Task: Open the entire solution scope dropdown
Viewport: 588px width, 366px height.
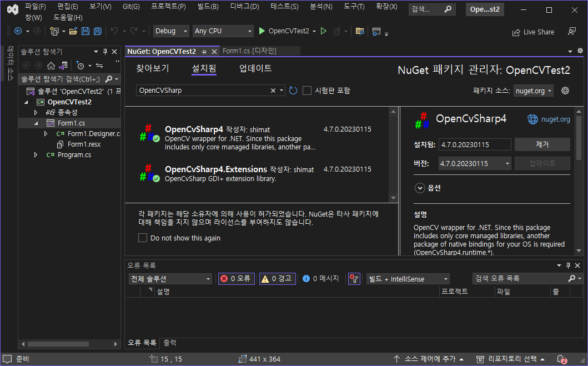Action: [x=170, y=279]
